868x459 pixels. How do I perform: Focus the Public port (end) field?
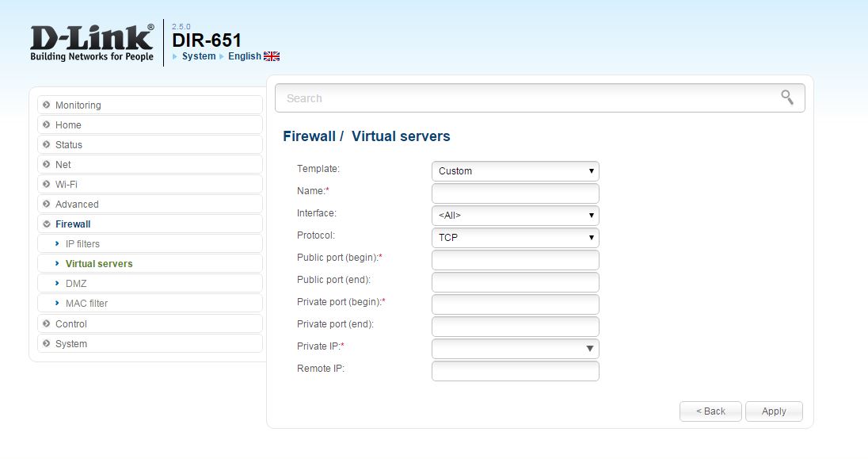point(516,281)
